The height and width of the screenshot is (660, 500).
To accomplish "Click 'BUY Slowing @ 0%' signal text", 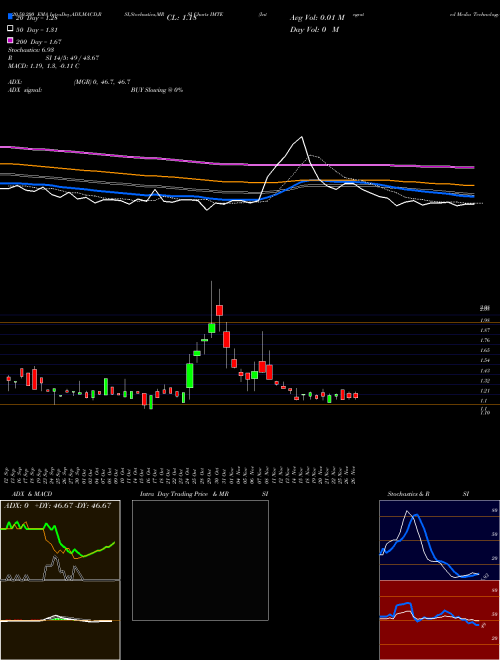I will (x=157, y=90).
